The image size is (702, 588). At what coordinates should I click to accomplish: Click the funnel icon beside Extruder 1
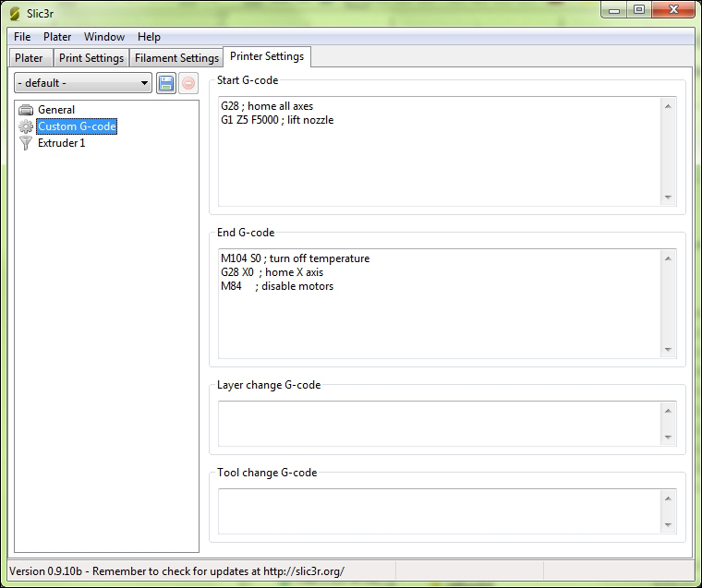[x=26, y=143]
